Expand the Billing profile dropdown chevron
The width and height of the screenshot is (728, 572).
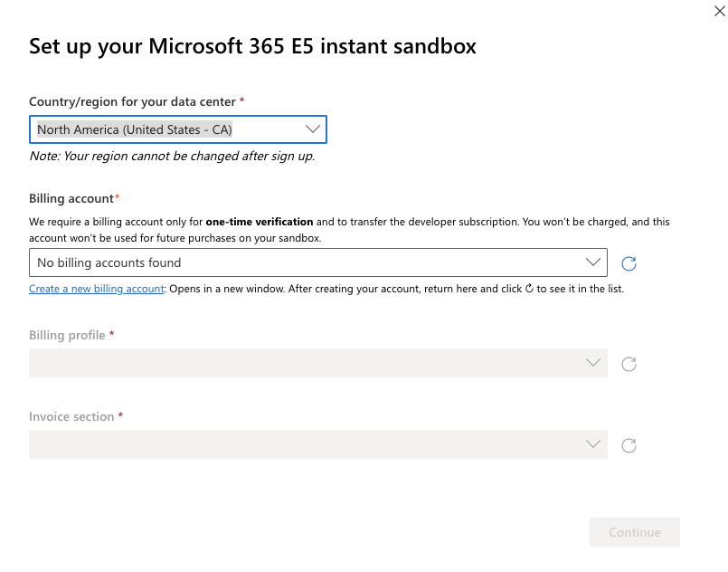(593, 362)
